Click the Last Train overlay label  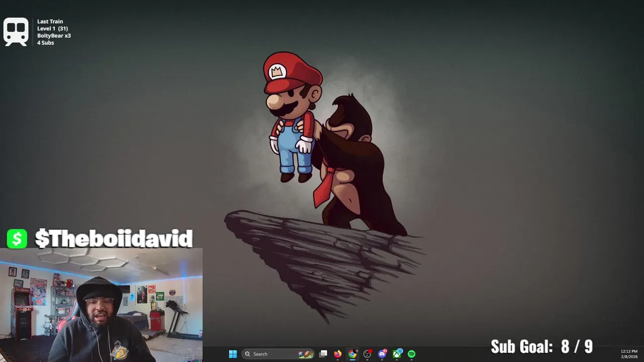click(50, 22)
